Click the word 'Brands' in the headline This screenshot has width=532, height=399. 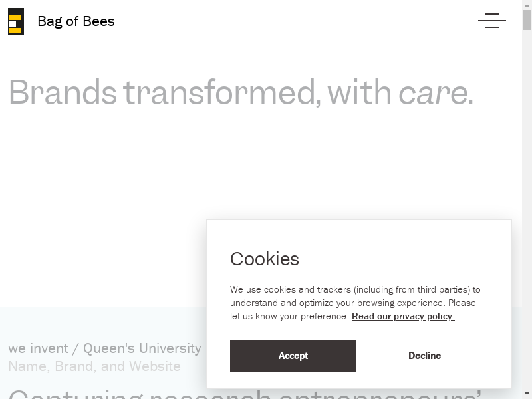(63, 92)
